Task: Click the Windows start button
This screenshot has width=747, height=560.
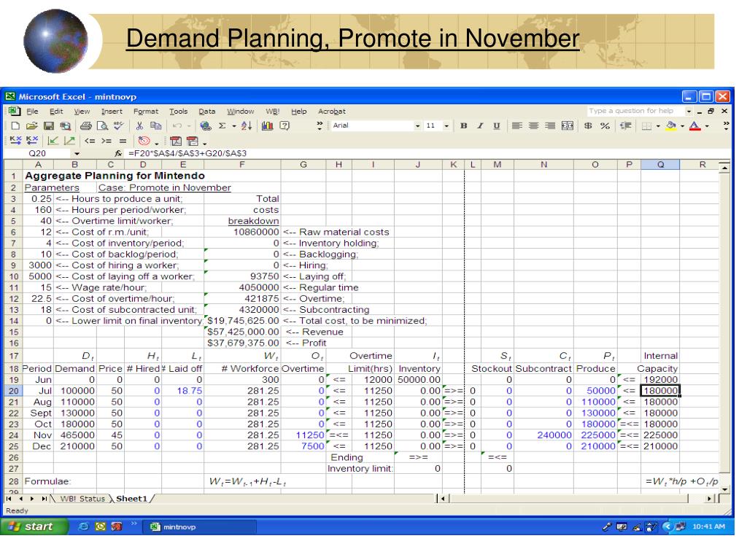Action: point(34,526)
